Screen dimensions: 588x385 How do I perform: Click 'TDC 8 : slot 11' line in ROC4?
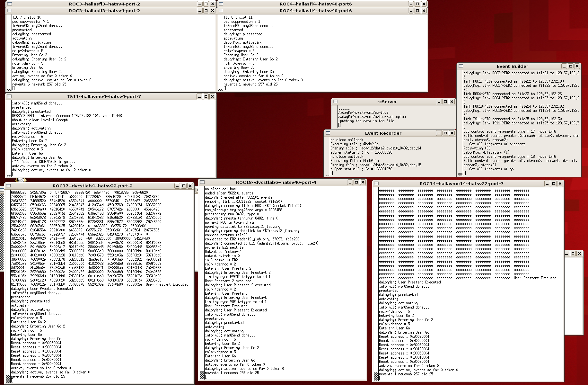pos(238,17)
